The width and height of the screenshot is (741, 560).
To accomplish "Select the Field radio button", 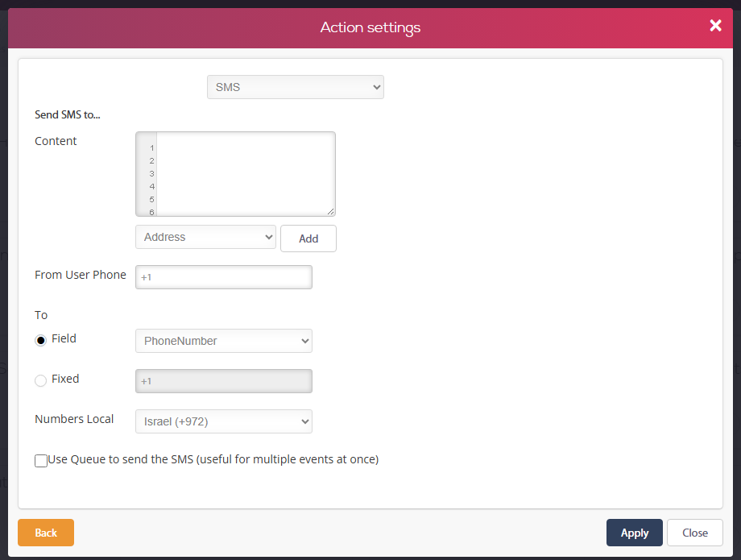I will click(40, 340).
